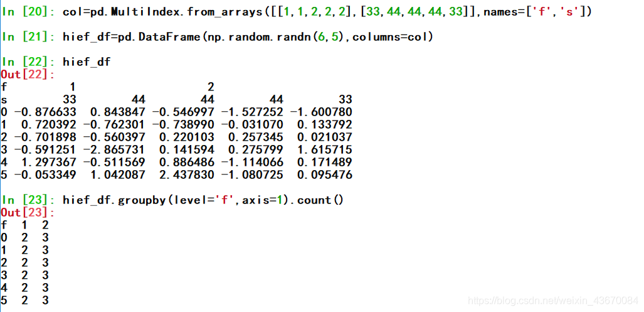644x312 pixels.
Task: Select cell value 0.021037
Action: [324, 137]
